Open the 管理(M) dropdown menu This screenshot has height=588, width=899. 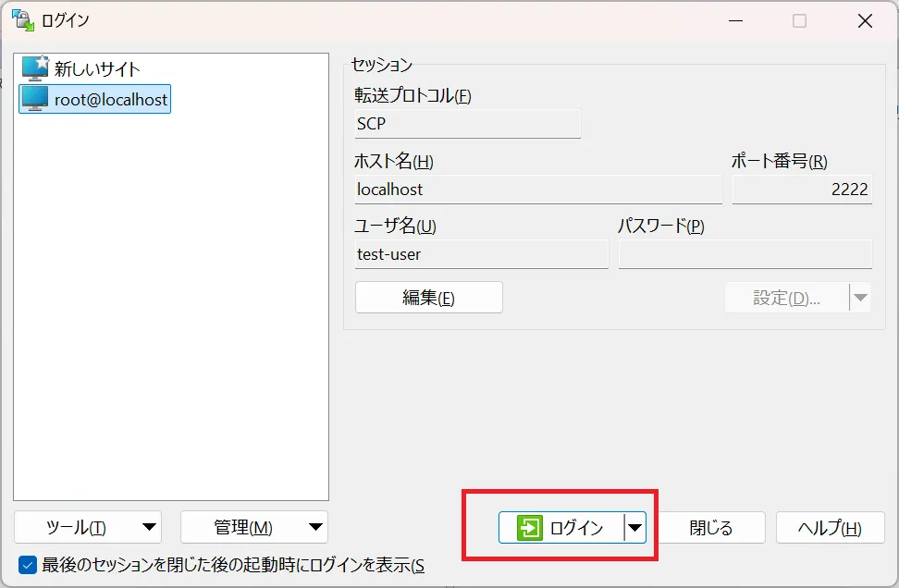click(254, 527)
